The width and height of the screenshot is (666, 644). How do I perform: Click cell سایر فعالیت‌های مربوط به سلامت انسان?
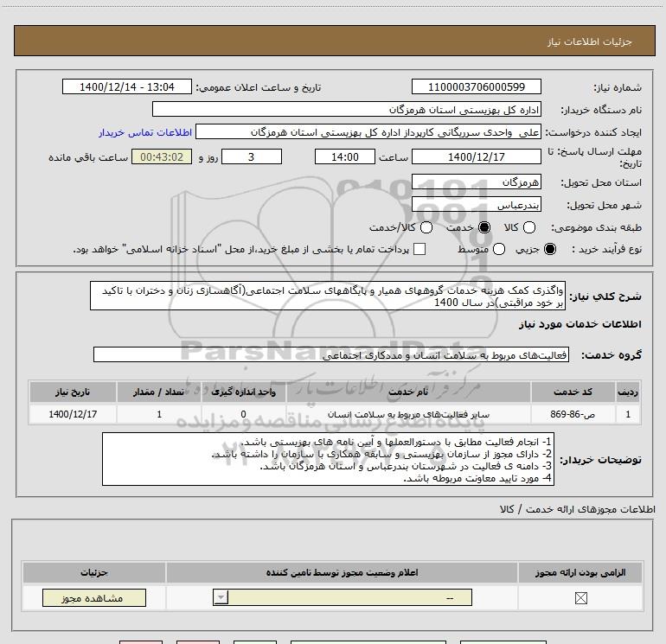click(x=408, y=414)
